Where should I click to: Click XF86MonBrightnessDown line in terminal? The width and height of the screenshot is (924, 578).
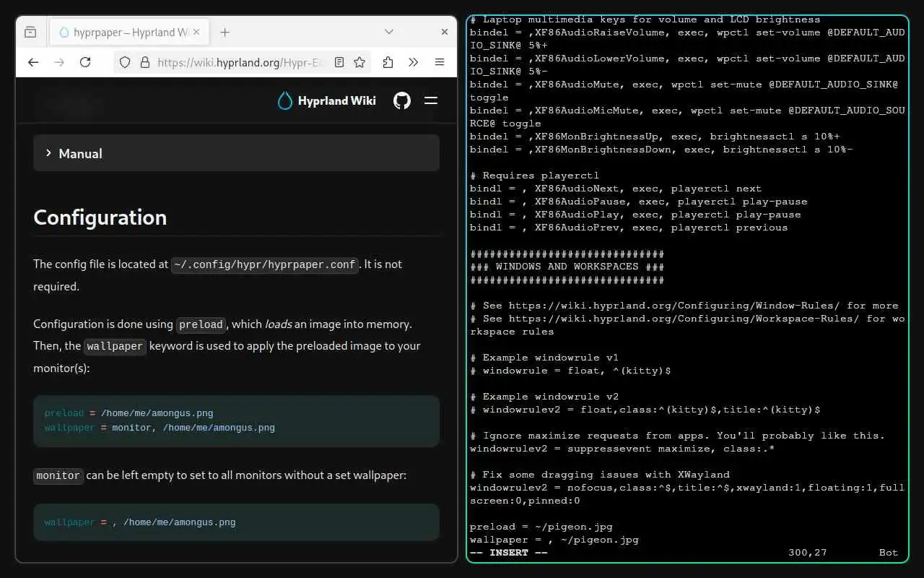tap(661, 150)
